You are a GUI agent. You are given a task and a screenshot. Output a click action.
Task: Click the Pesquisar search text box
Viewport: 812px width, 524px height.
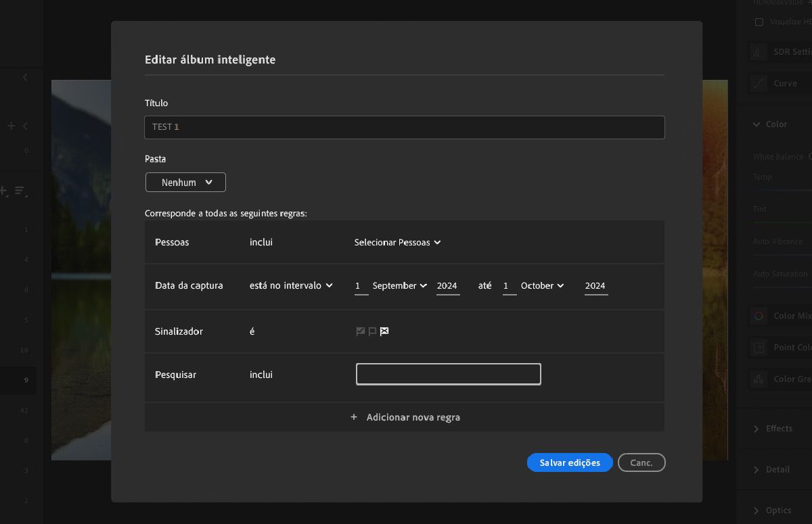[x=448, y=374]
